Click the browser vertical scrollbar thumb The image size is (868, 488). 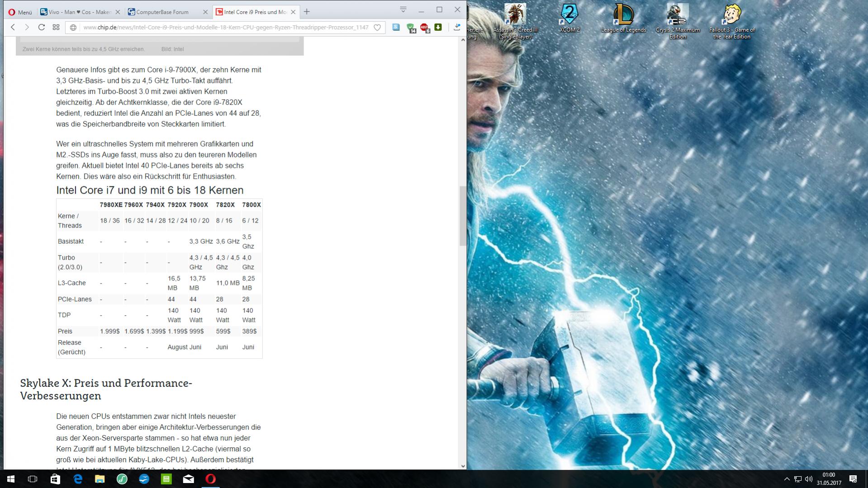tap(463, 216)
